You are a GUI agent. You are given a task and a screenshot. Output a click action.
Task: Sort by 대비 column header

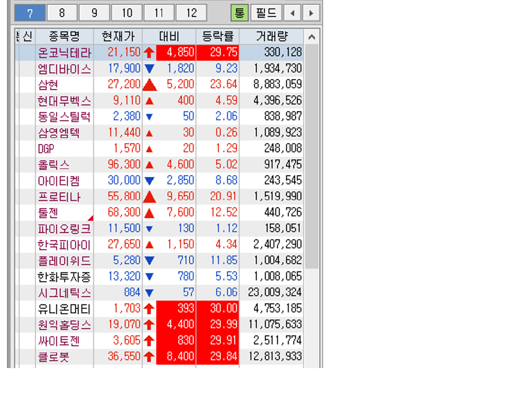pyautogui.click(x=169, y=36)
